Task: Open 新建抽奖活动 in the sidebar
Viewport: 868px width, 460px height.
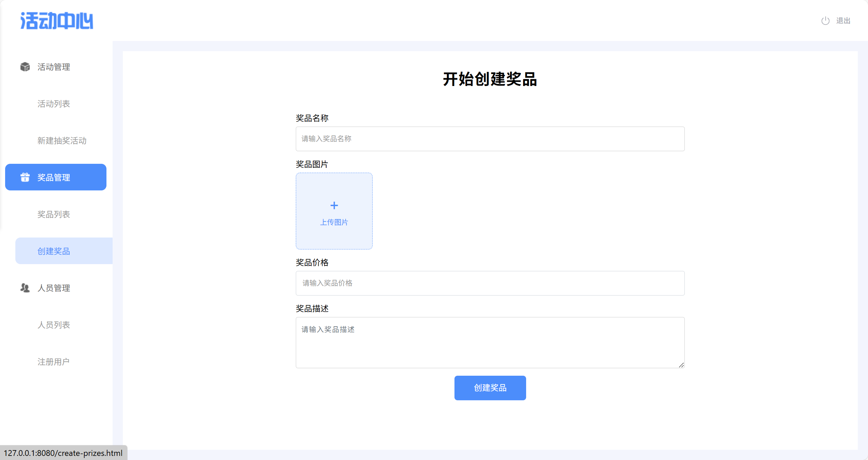Action: coord(62,141)
